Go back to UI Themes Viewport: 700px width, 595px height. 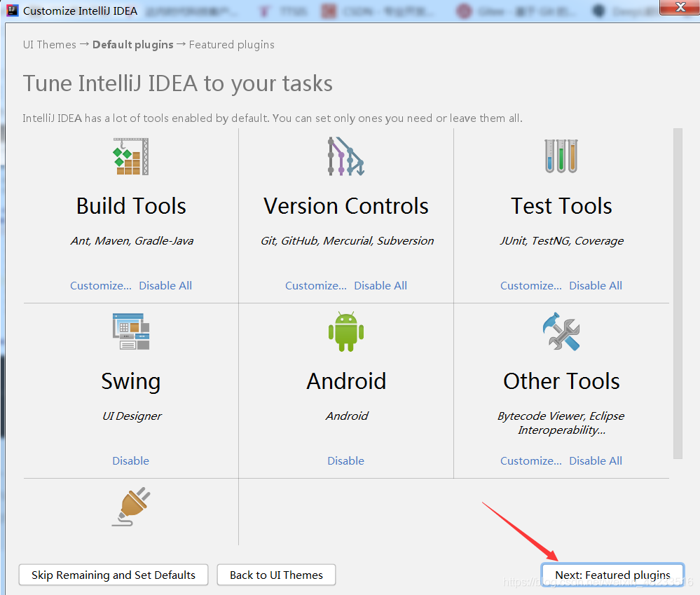click(276, 575)
